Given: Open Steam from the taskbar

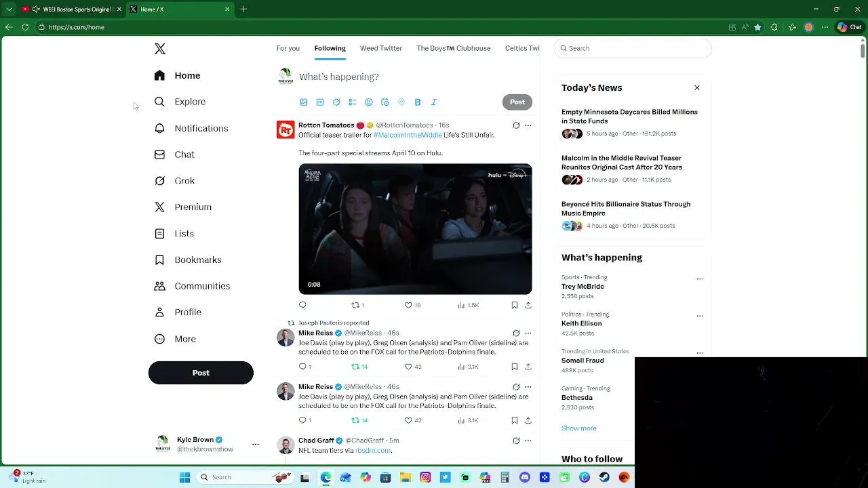Looking at the screenshot, I should (x=604, y=477).
